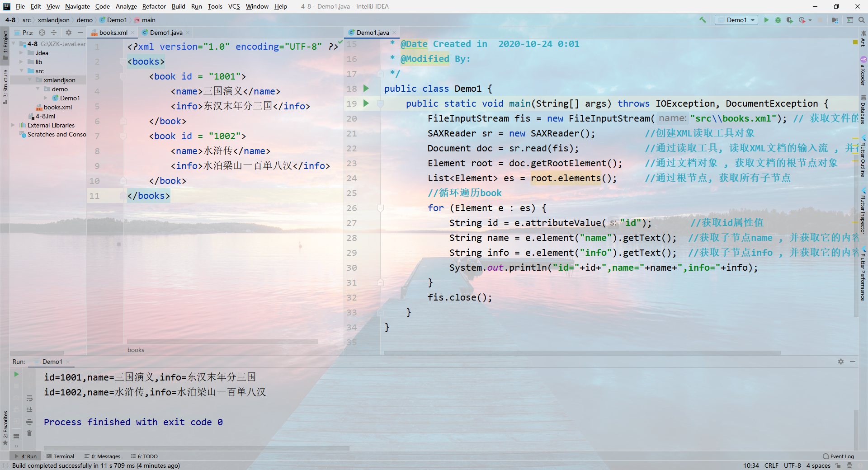Start debugging with the toolbar bug icon
The width and height of the screenshot is (868, 470).
778,20
